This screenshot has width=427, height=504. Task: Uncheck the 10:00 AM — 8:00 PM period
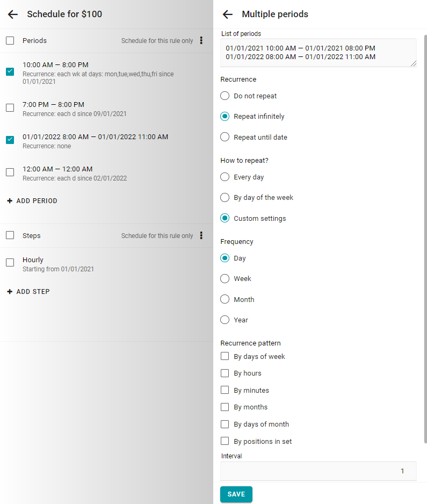tap(10, 71)
